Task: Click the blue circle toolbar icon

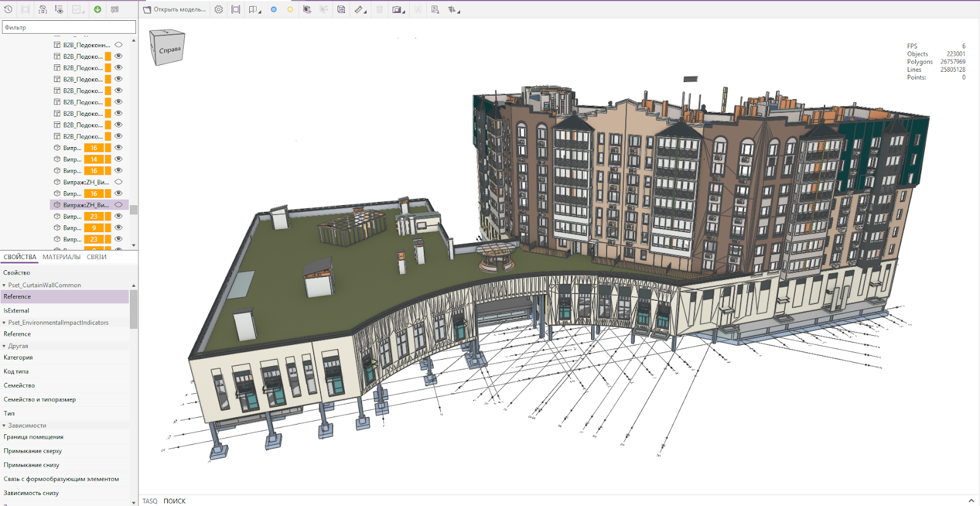Action: click(x=274, y=10)
